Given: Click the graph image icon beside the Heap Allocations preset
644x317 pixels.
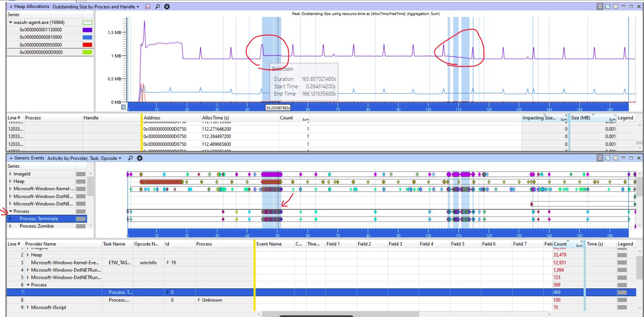Looking at the screenshot, I should 148,6.
